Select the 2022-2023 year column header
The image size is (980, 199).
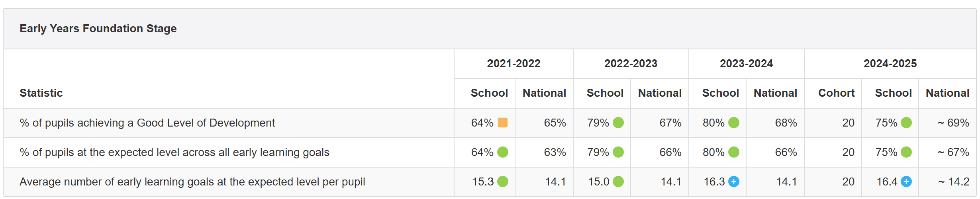click(x=631, y=63)
